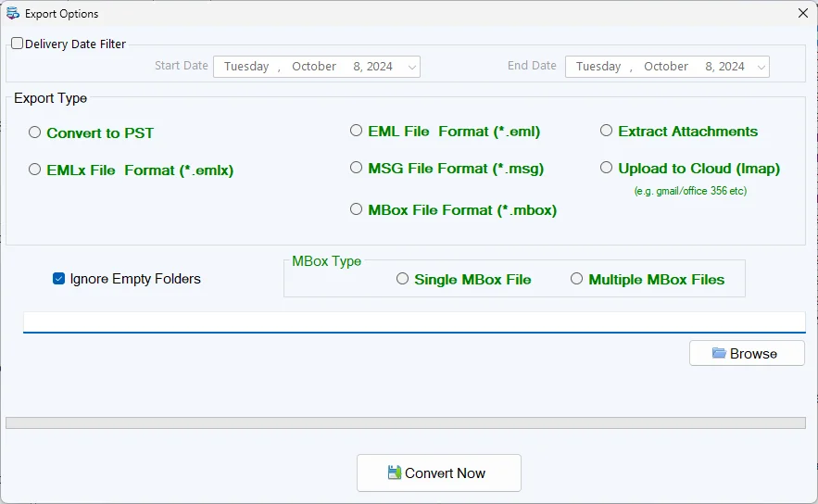This screenshot has width=818, height=504.
Task: Select Convert to PST radio option
Action: 35,132
